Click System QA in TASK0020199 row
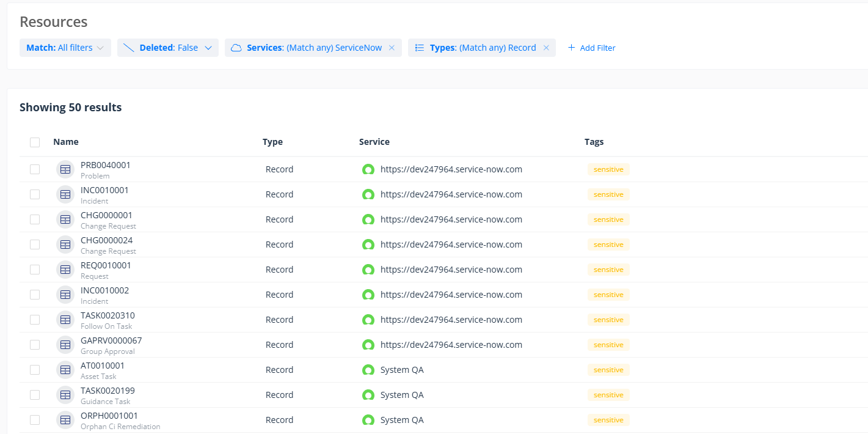Screen dimensions: 868x434 pos(402,395)
